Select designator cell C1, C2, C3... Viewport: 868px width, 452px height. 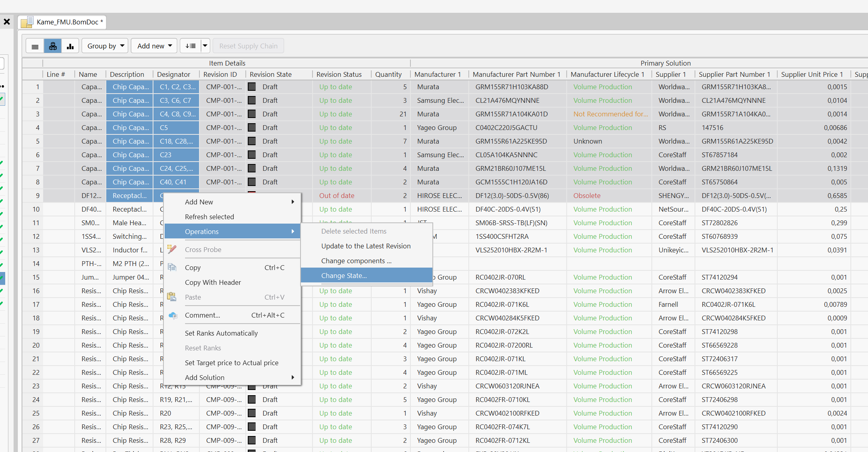tap(176, 87)
